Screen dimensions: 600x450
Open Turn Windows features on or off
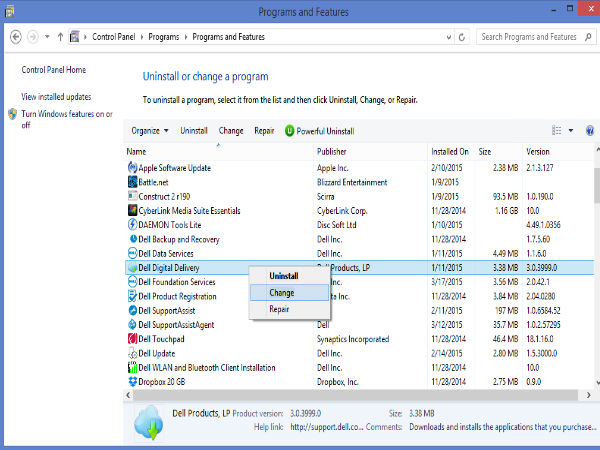(67, 119)
